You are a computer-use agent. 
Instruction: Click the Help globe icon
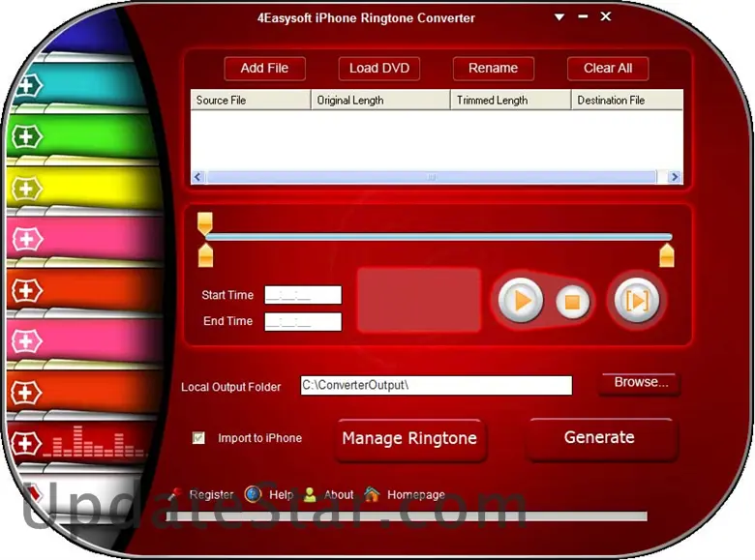(253, 494)
